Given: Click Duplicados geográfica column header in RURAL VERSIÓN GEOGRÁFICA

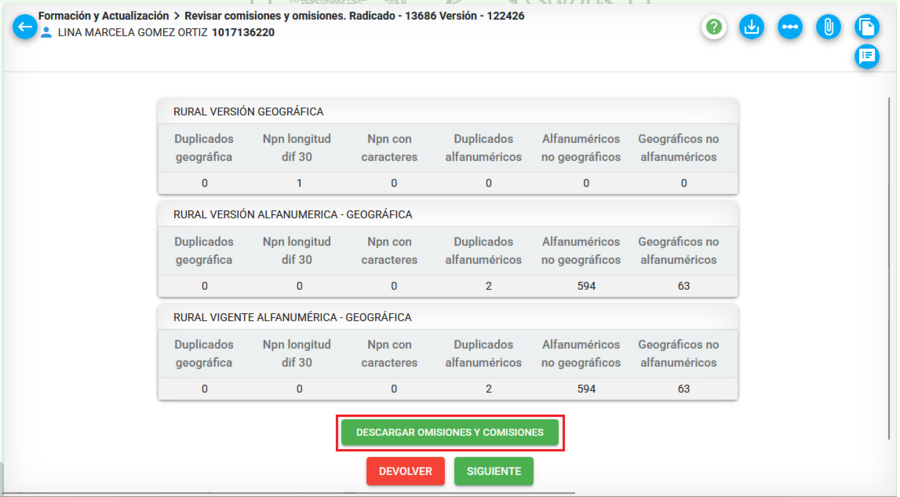Looking at the screenshot, I should pos(204,148).
